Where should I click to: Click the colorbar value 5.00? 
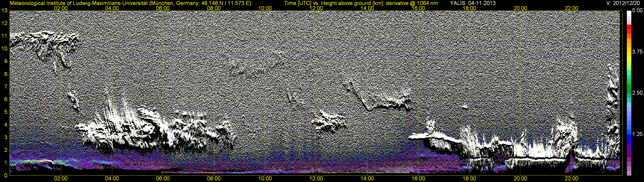[637, 10]
